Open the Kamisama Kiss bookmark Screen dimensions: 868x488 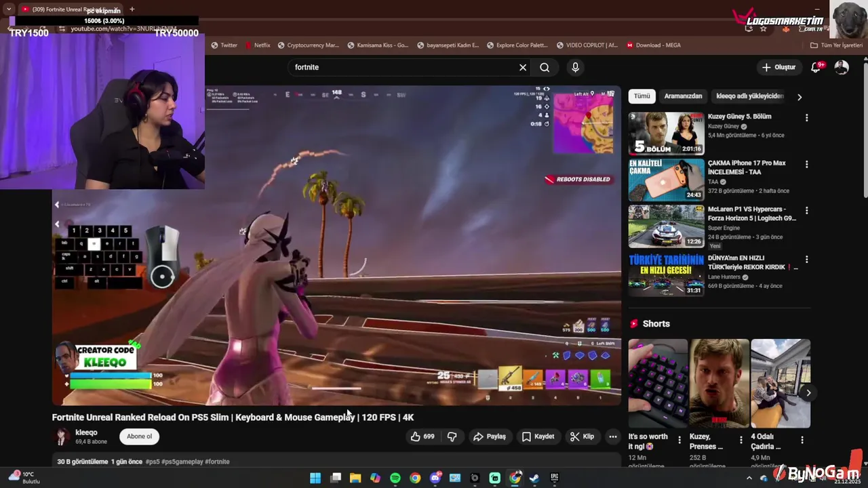pyautogui.click(x=378, y=45)
